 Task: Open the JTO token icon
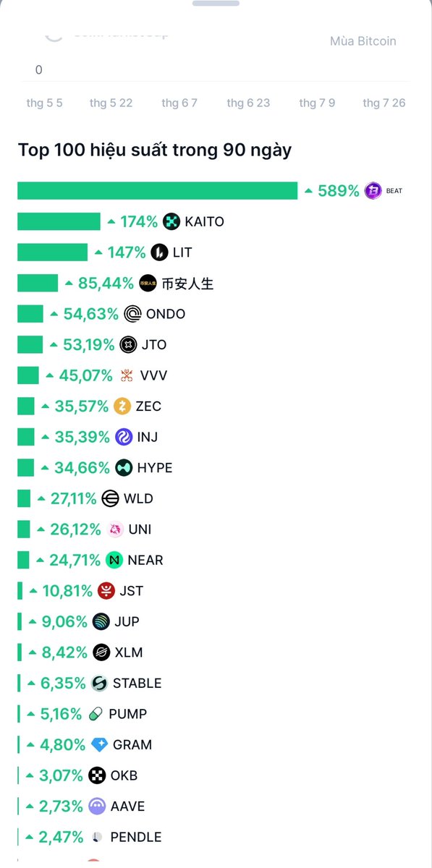(128, 344)
